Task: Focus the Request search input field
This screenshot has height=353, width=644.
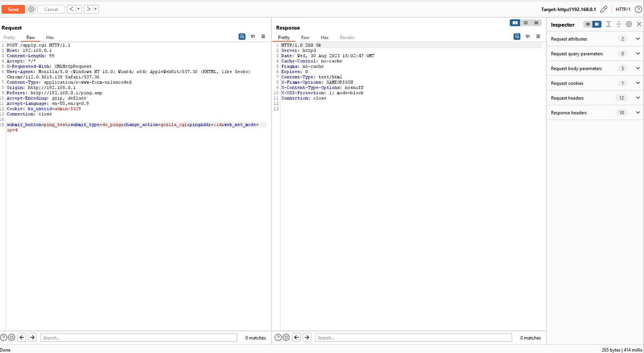Action: pyautogui.click(x=138, y=338)
